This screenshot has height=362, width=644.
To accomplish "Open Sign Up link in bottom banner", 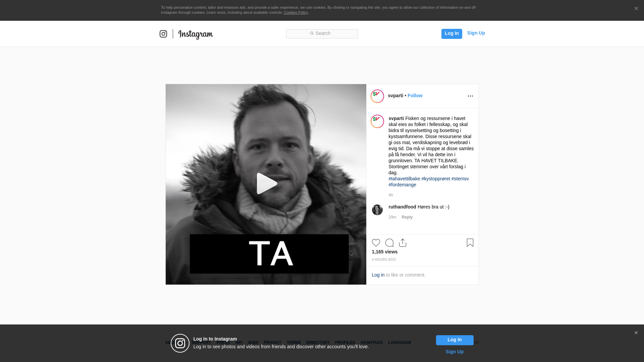I will point(454,352).
